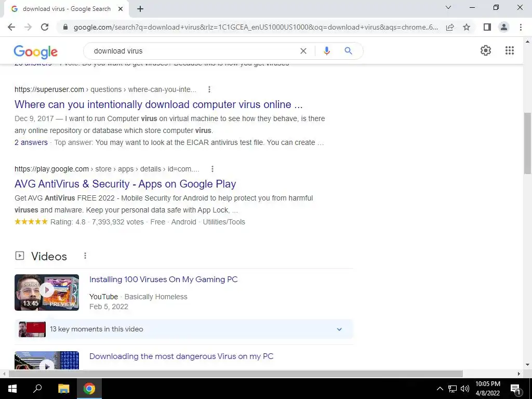Bookmark this tab with star icon

(467, 27)
